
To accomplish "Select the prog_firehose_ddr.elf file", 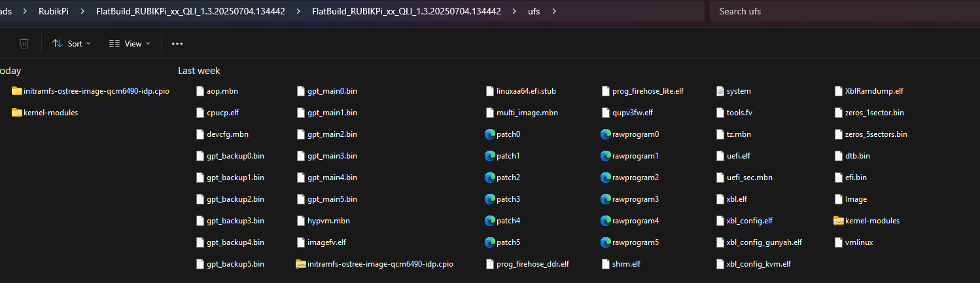I will (x=532, y=264).
